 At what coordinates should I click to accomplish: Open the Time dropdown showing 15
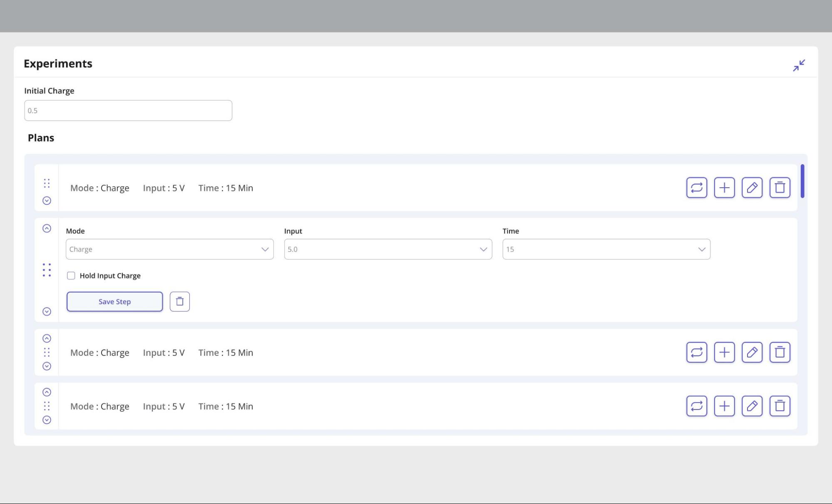(606, 249)
